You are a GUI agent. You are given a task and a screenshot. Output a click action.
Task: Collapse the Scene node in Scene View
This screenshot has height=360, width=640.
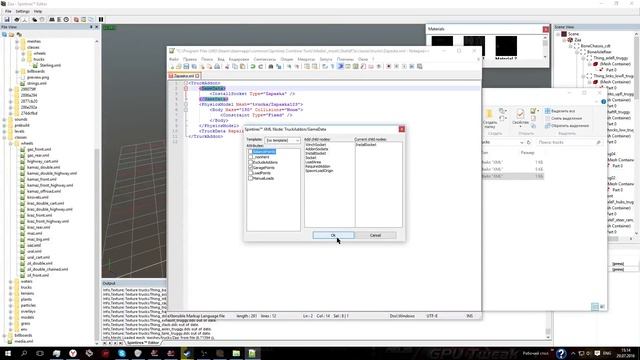(x=558, y=34)
